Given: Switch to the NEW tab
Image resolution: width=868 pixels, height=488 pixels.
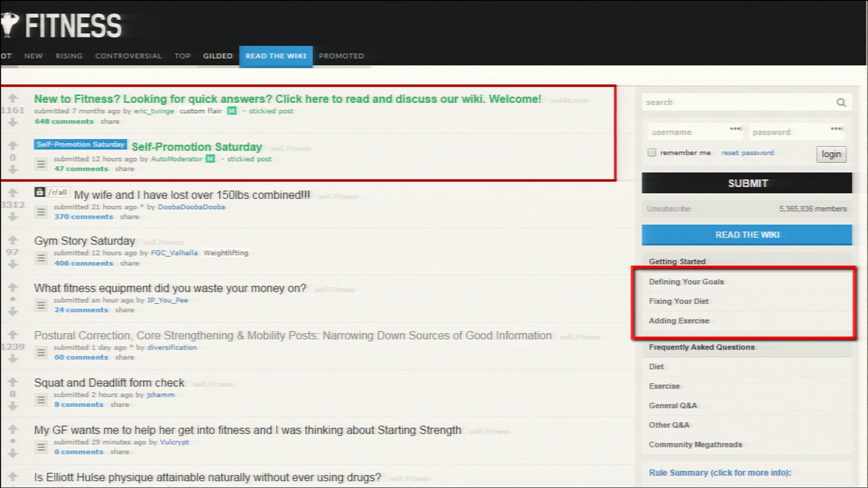Looking at the screenshot, I should (33, 56).
